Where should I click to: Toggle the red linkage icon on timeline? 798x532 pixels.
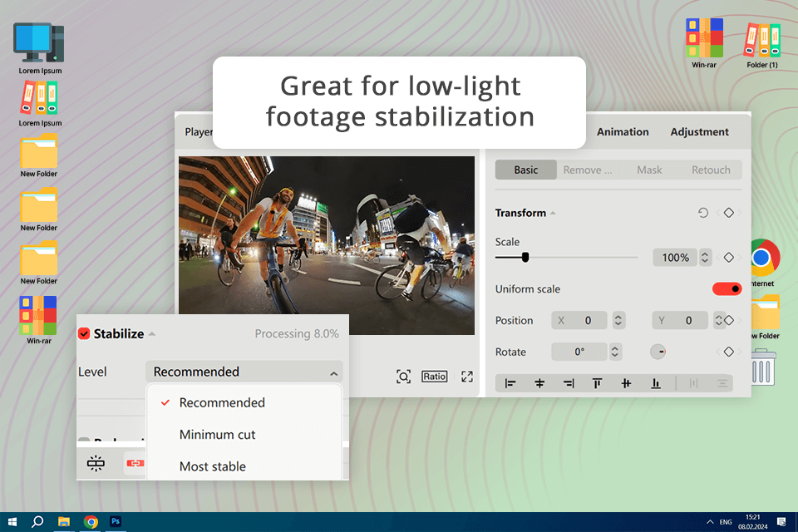point(135,463)
